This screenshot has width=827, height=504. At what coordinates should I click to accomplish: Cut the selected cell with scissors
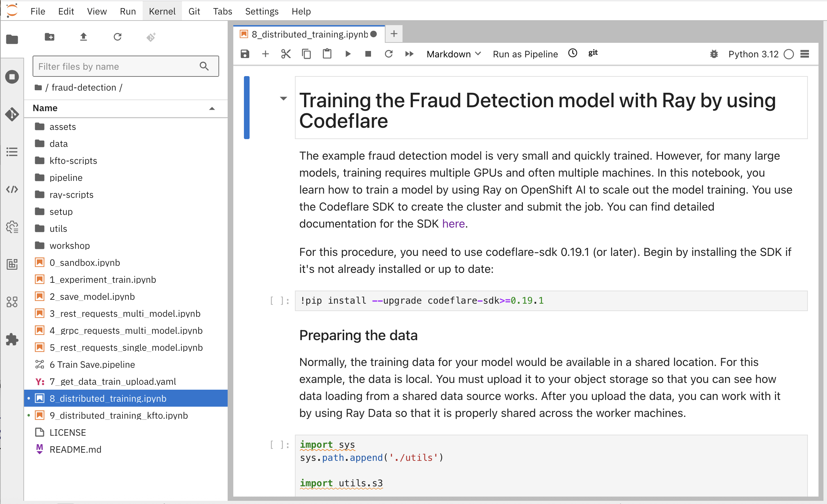tap(286, 54)
